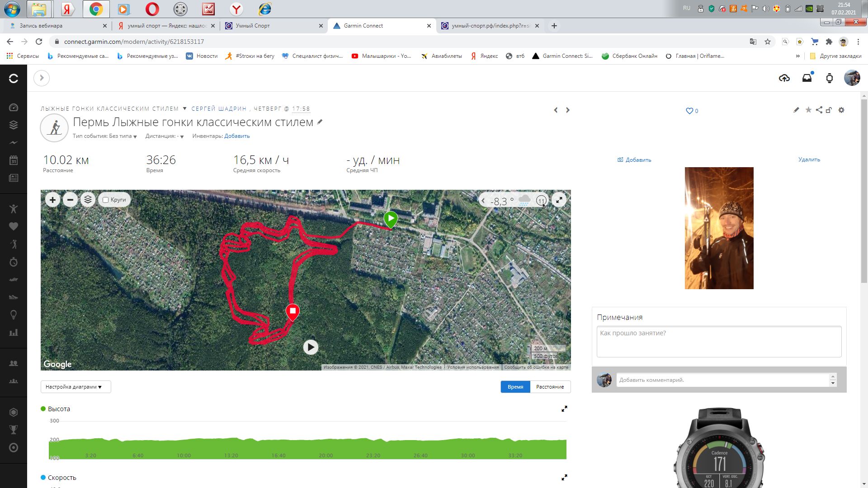This screenshot has width=868, height=488.
Task: Expand the map to fullscreen
Action: (559, 200)
